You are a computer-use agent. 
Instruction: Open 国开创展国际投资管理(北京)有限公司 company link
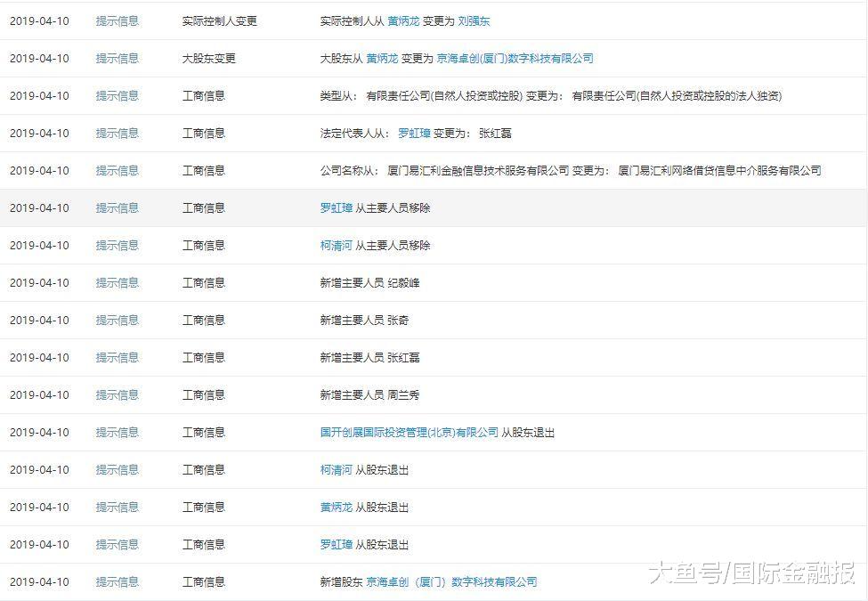coord(410,432)
